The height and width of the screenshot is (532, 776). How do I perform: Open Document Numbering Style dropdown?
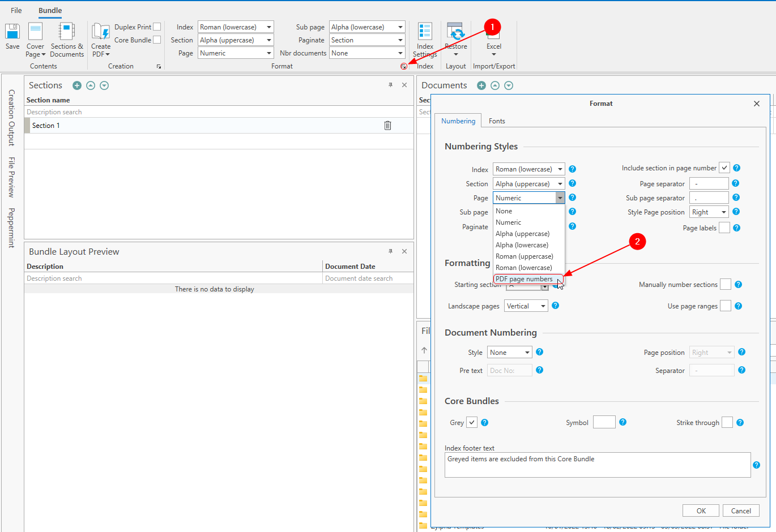click(x=509, y=353)
